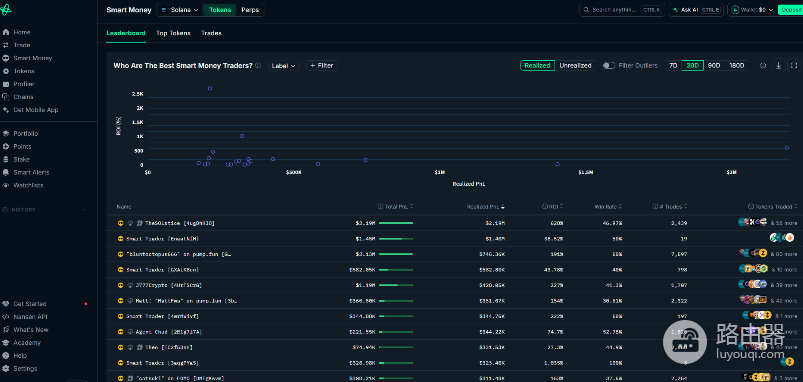The height and width of the screenshot is (382, 803).
Task: Set the time range to 7D
Action: (x=673, y=66)
